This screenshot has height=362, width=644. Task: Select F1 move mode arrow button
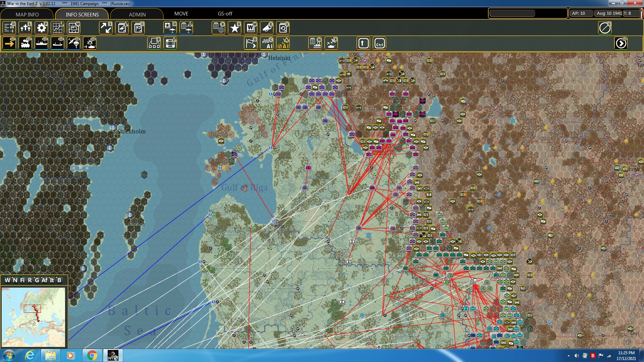pos(9,44)
